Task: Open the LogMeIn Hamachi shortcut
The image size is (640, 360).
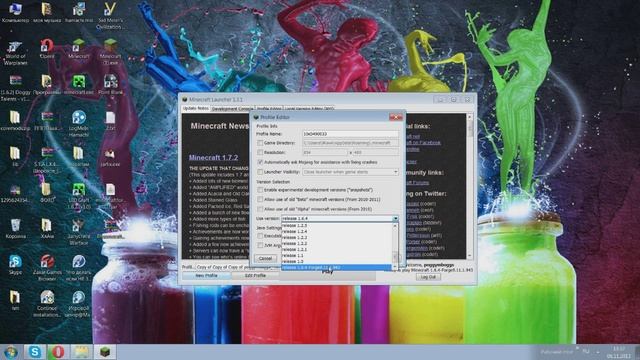Action: point(79,124)
